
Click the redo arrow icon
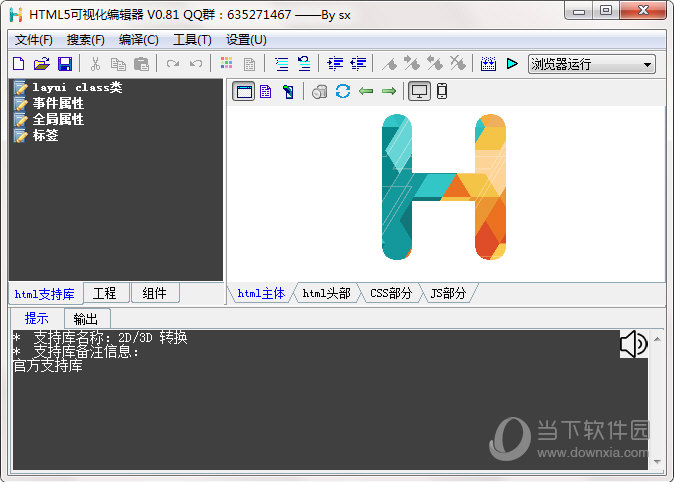click(173, 64)
